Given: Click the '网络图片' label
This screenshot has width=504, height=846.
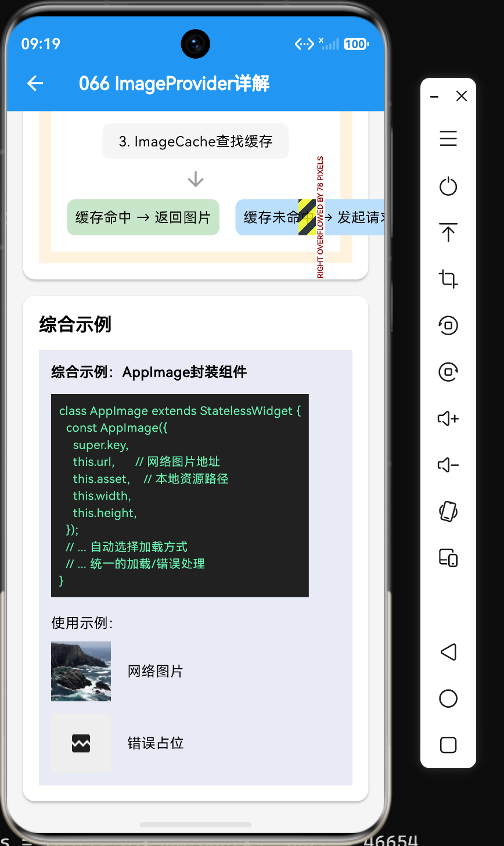Looking at the screenshot, I should [x=156, y=671].
